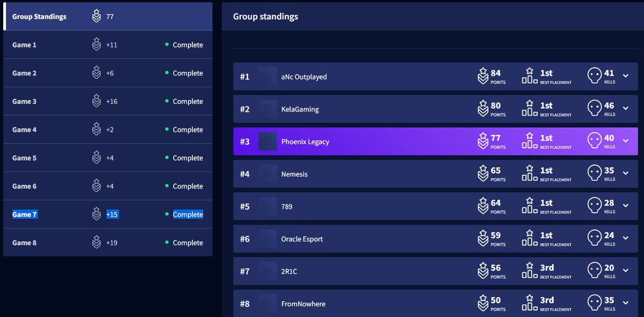Click the skull kills icon for 789
Image resolution: width=644 pixels, height=317 pixels.
[595, 206]
